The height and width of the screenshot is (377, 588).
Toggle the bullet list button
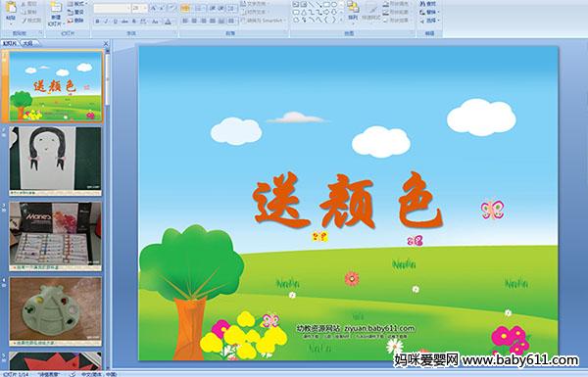(x=185, y=8)
